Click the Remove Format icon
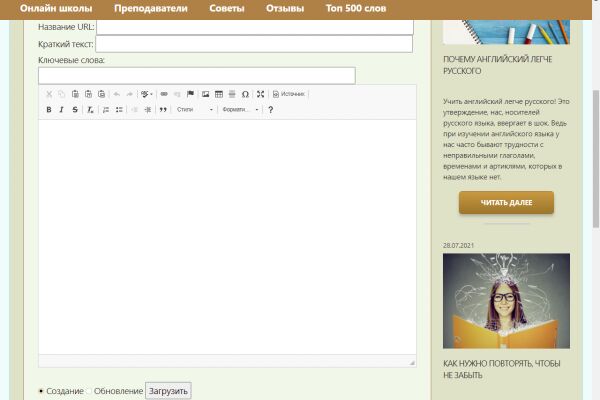The height and width of the screenshot is (400, 600). click(x=90, y=110)
